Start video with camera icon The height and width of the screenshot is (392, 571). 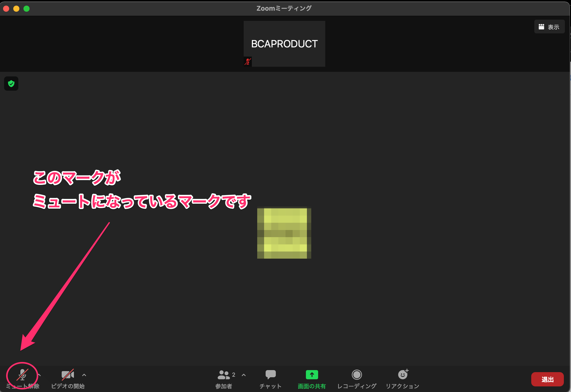(x=68, y=375)
